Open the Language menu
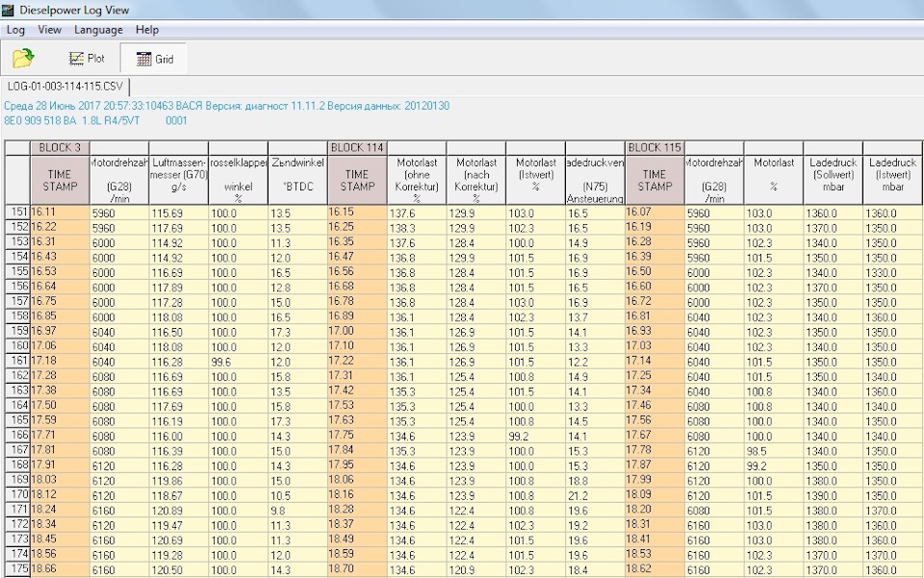The image size is (924, 578). [x=98, y=30]
